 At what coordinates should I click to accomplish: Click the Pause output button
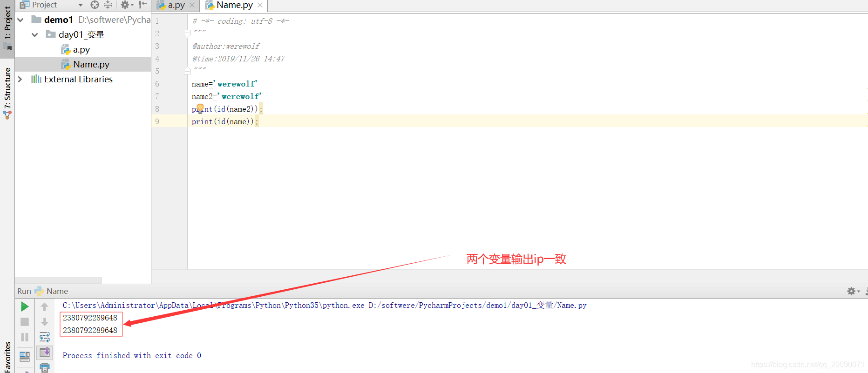(x=25, y=337)
